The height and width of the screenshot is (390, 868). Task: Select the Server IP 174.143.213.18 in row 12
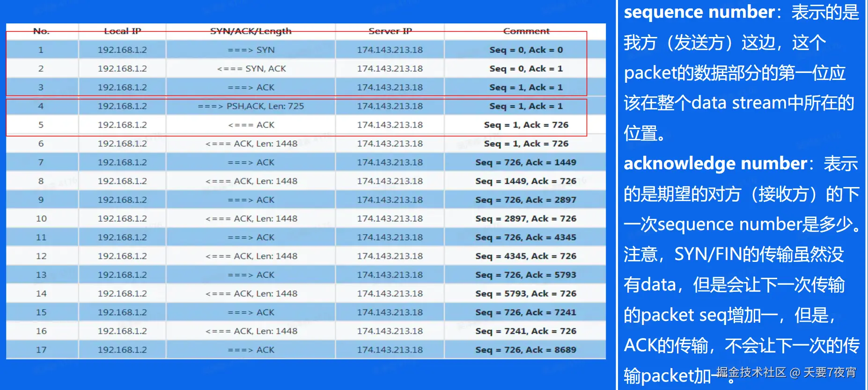tap(390, 256)
